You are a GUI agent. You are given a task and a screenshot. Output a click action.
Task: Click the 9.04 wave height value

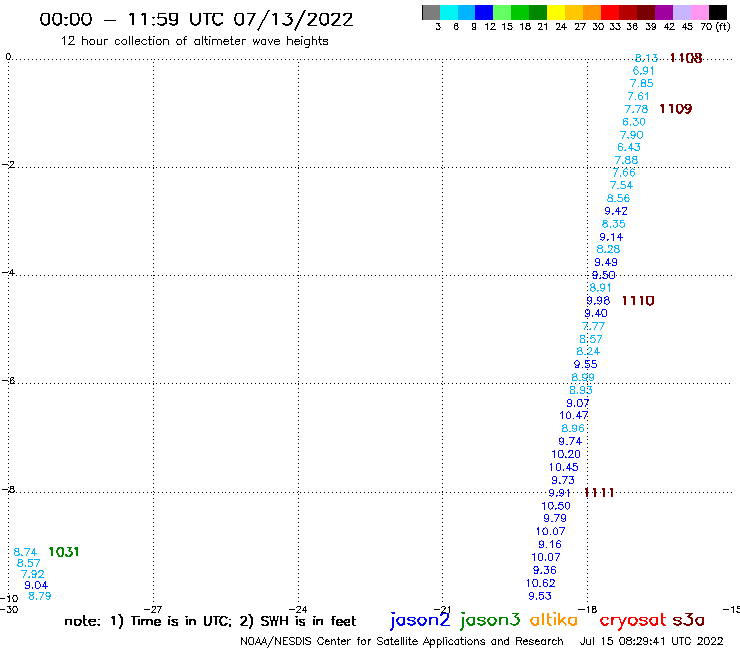[36, 585]
